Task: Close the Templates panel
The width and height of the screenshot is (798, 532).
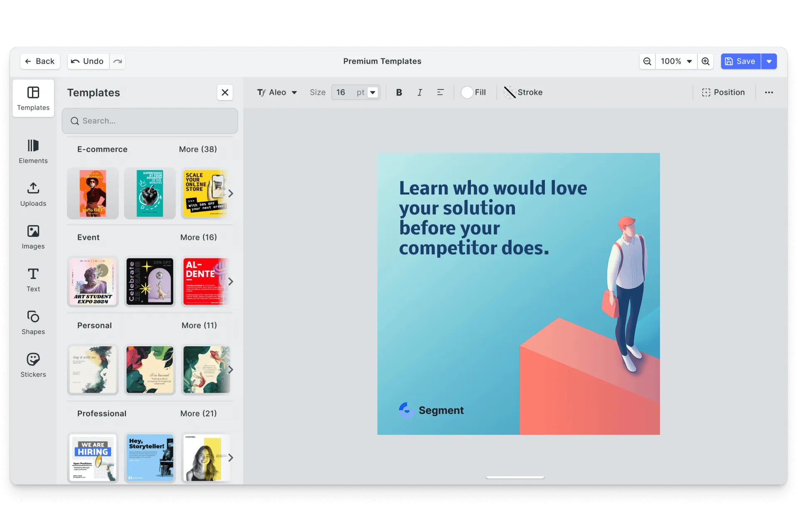Action: [225, 92]
